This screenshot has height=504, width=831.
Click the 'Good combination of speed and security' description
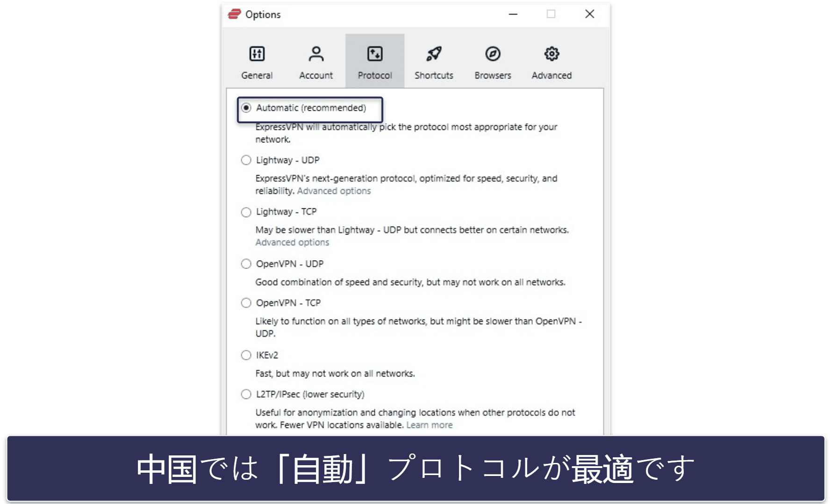[x=410, y=282]
